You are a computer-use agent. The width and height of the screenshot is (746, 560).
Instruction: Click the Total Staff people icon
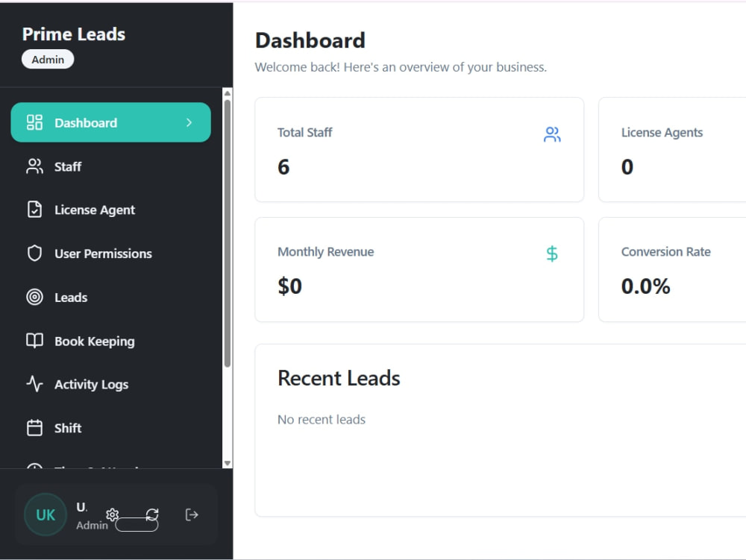[552, 134]
